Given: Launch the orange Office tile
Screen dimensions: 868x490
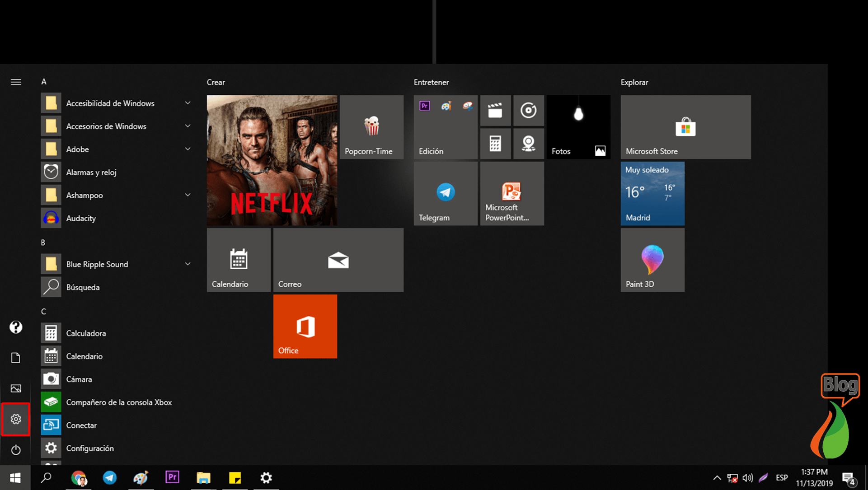Looking at the screenshot, I should tap(305, 326).
